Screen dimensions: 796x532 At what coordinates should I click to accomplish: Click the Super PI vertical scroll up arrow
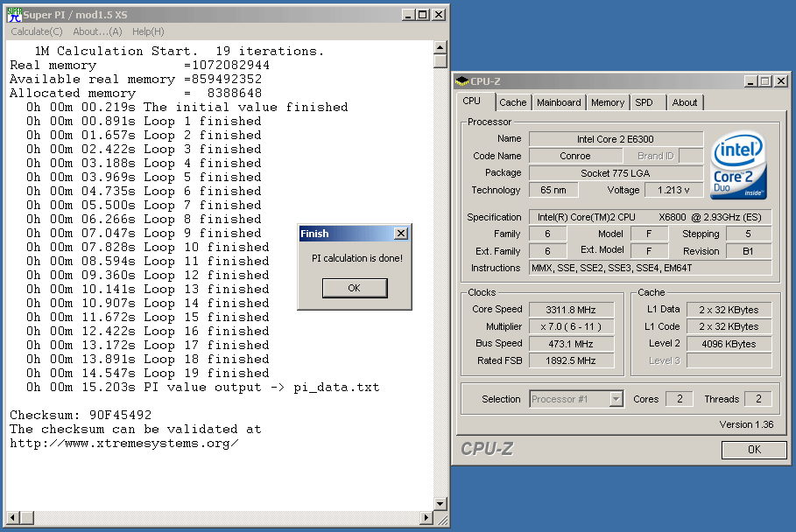coord(440,47)
